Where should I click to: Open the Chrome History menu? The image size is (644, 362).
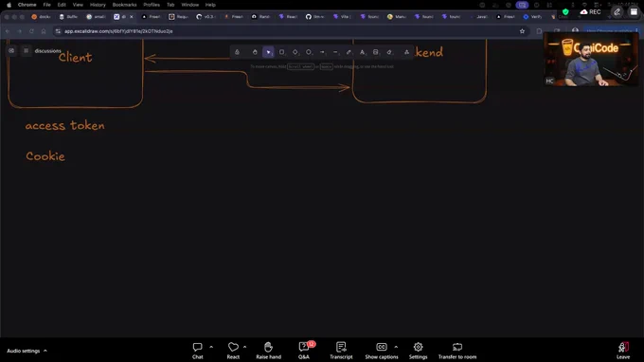[x=98, y=5]
